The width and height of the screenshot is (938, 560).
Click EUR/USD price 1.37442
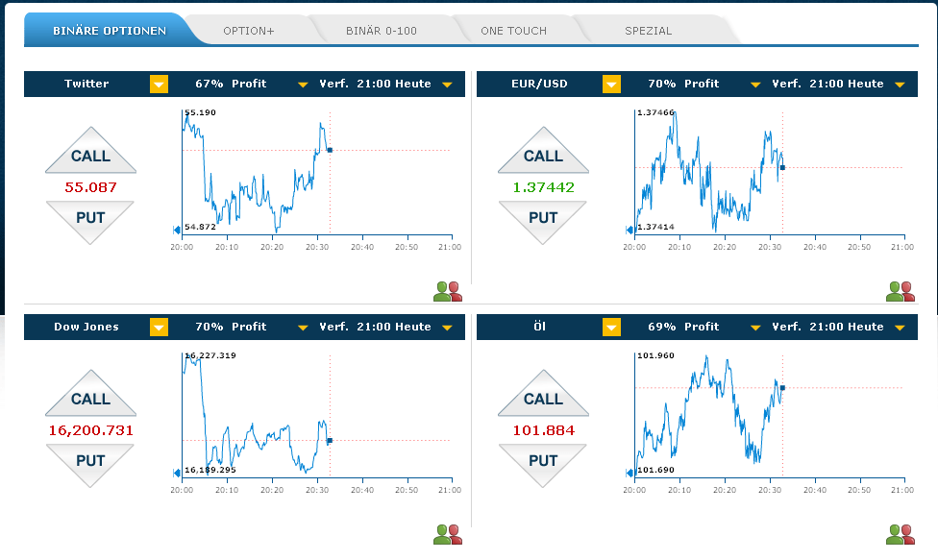pos(543,187)
